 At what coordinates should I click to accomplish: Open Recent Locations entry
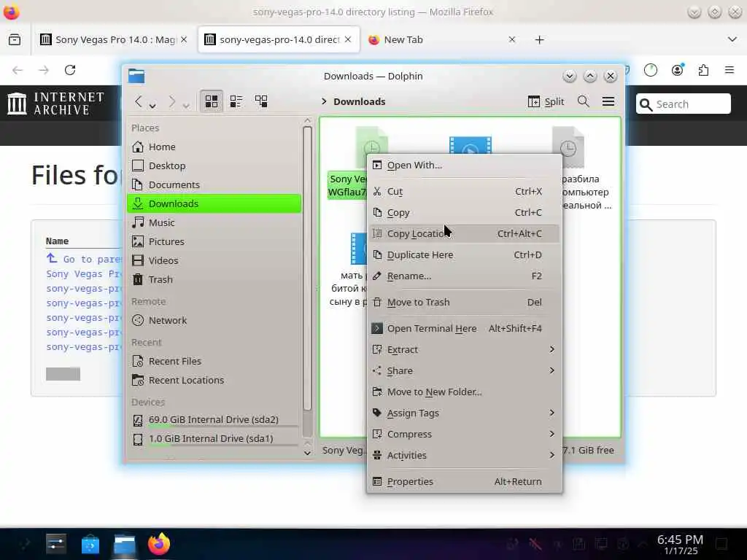pos(214,380)
